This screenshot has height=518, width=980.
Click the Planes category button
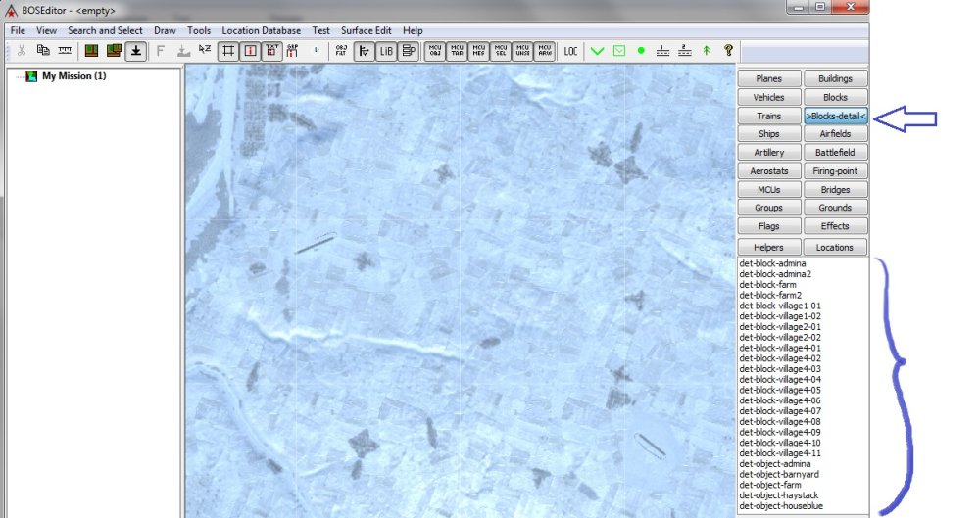tap(768, 78)
